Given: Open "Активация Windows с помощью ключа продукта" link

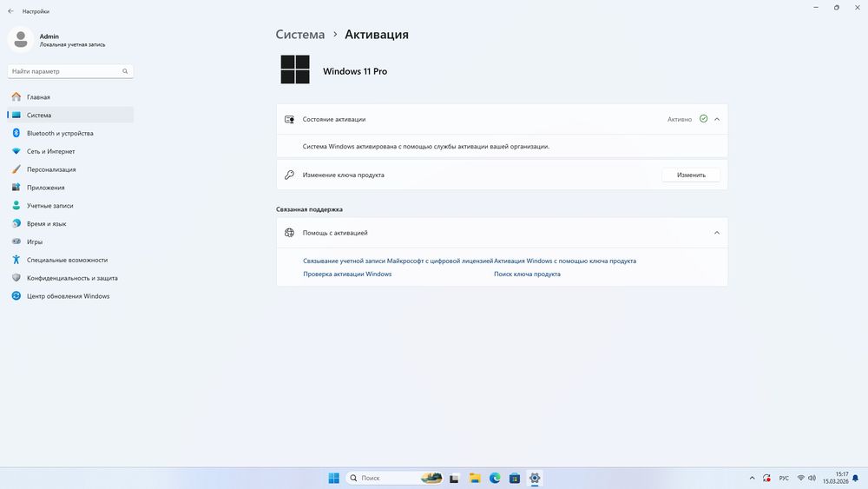Looking at the screenshot, I should click(565, 261).
